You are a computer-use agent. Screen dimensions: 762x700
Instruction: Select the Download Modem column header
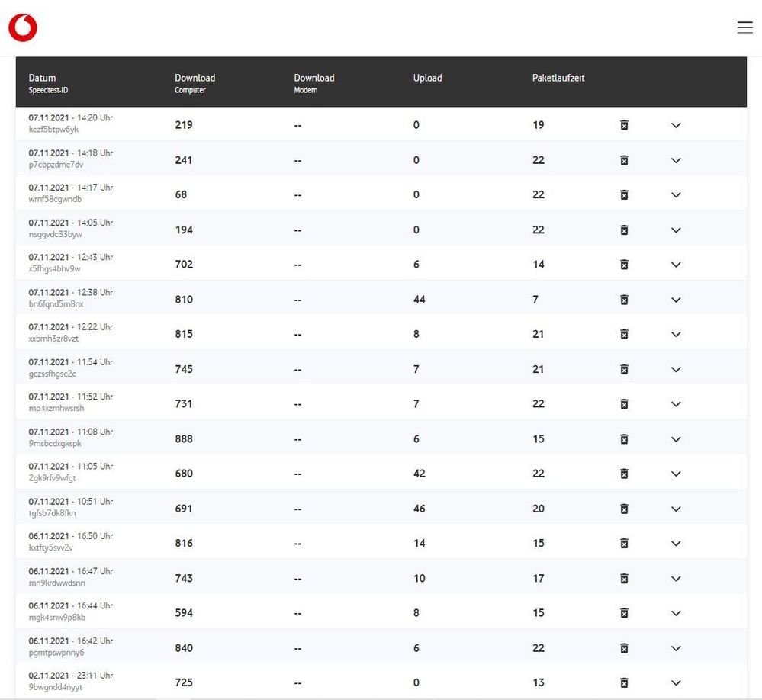[x=314, y=84]
